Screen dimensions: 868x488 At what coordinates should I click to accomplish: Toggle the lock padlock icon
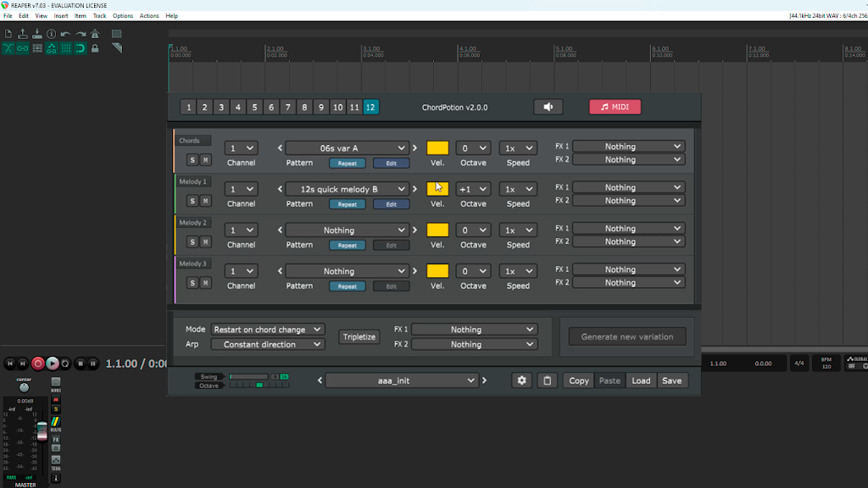(95, 48)
